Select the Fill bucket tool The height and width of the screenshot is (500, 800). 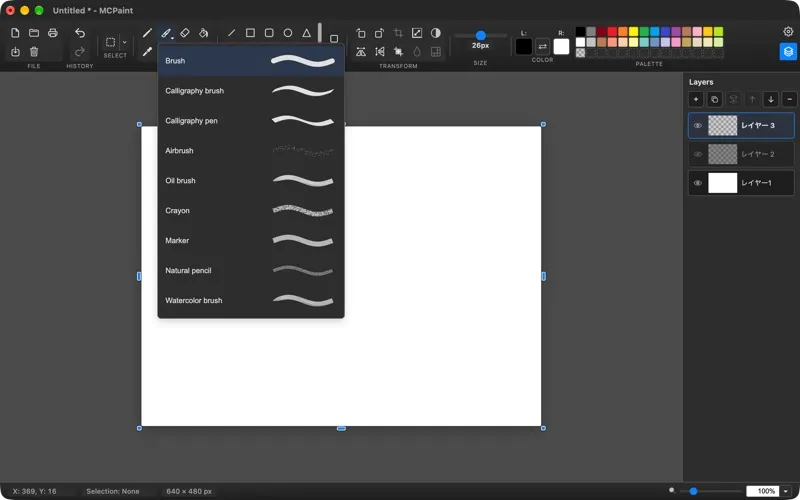(204, 33)
